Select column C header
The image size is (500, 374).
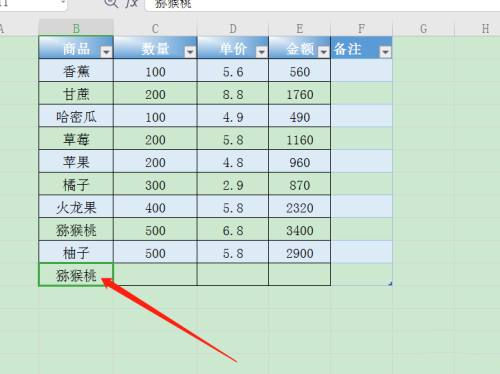click(155, 28)
